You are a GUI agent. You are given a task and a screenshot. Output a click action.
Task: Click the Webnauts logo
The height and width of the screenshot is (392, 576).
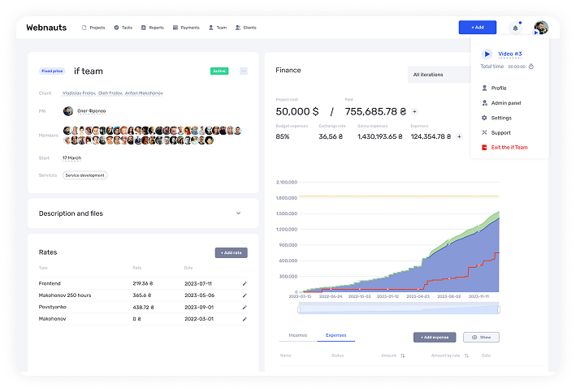pos(46,28)
